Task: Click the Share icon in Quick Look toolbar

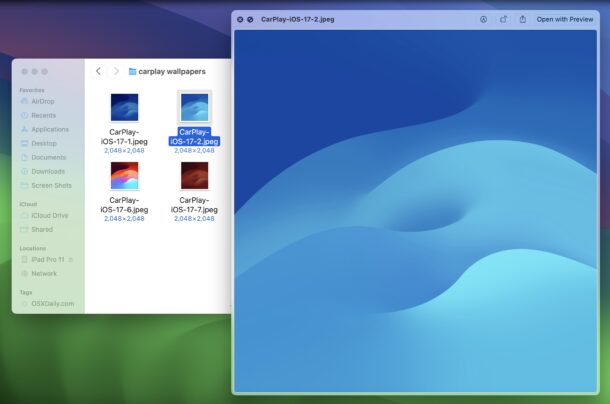Action: coord(522,19)
